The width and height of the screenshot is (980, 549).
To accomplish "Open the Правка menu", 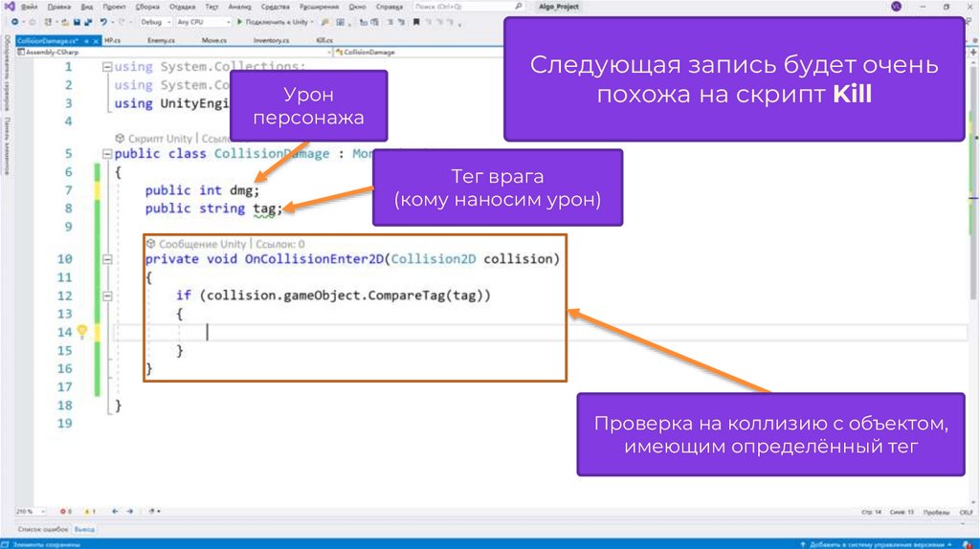I will click(x=58, y=7).
